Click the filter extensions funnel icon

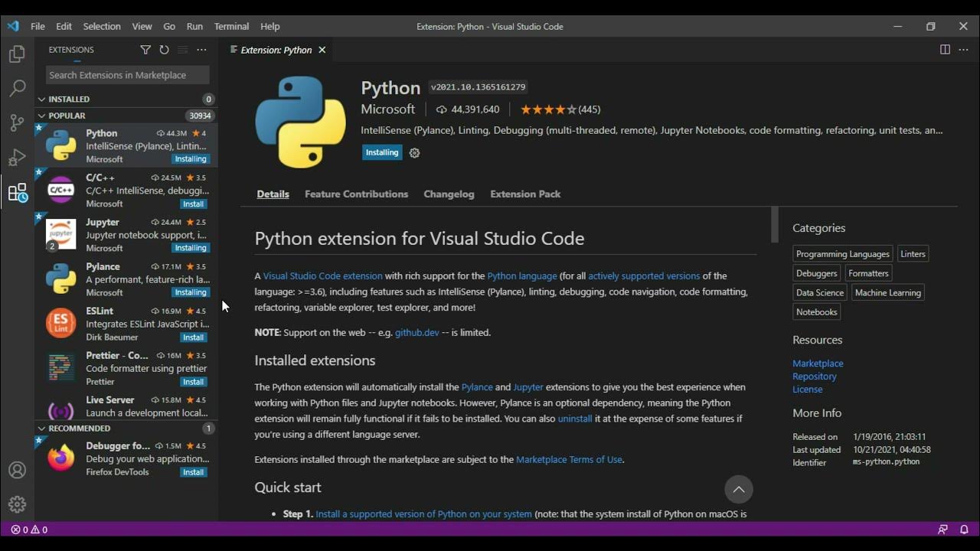[145, 50]
